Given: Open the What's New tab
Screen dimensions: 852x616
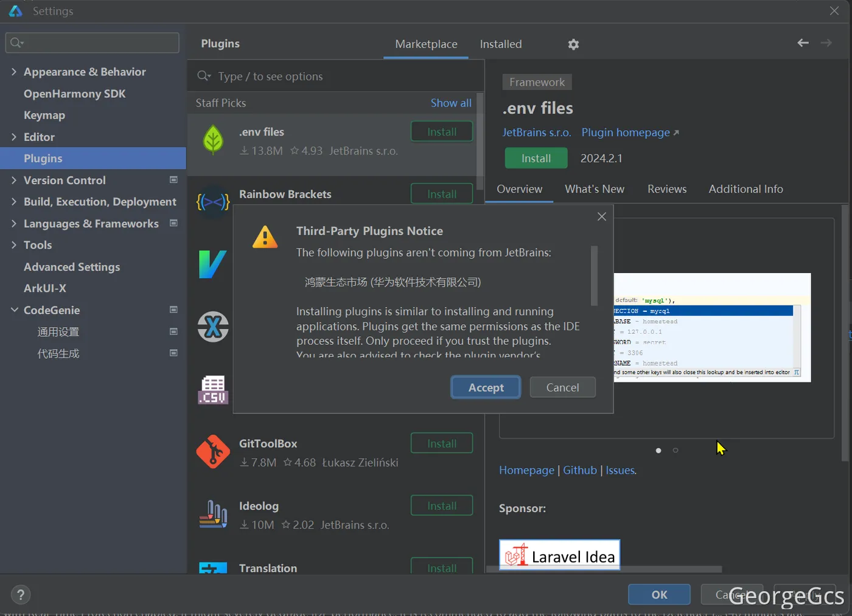Looking at the screenshot, I should click(595, 189).
